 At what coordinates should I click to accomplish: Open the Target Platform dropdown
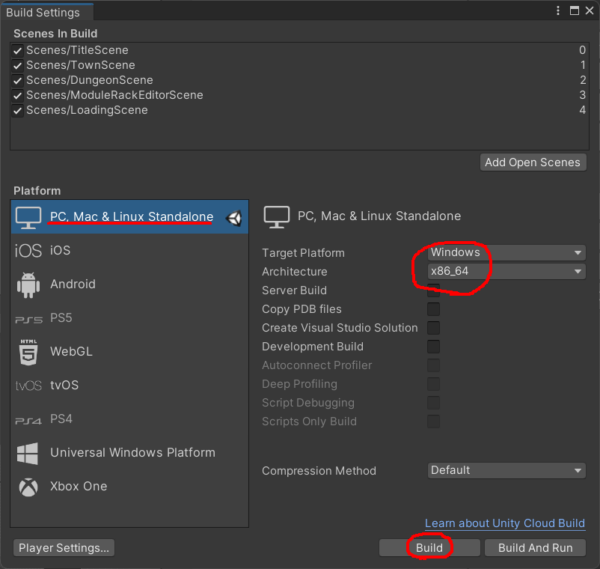tap(506, 253)
